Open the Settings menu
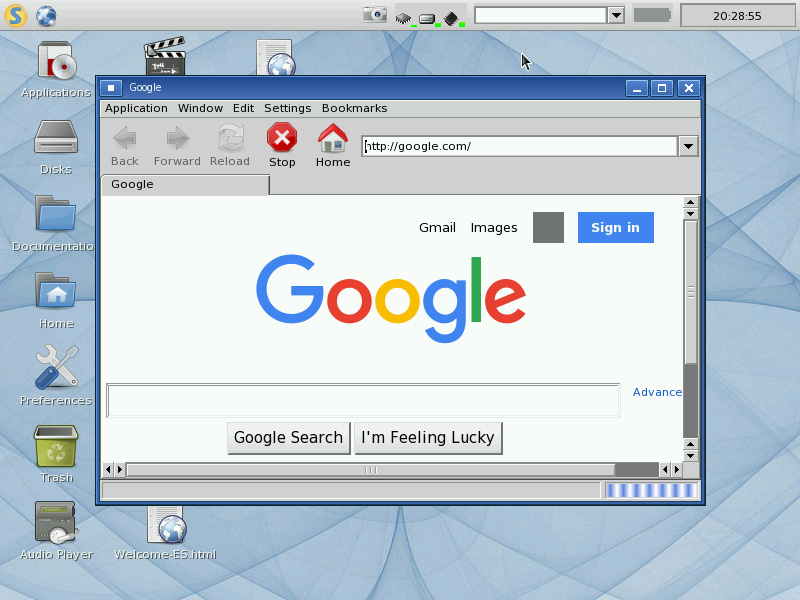The image size is (800, 600). coord(287,108)
